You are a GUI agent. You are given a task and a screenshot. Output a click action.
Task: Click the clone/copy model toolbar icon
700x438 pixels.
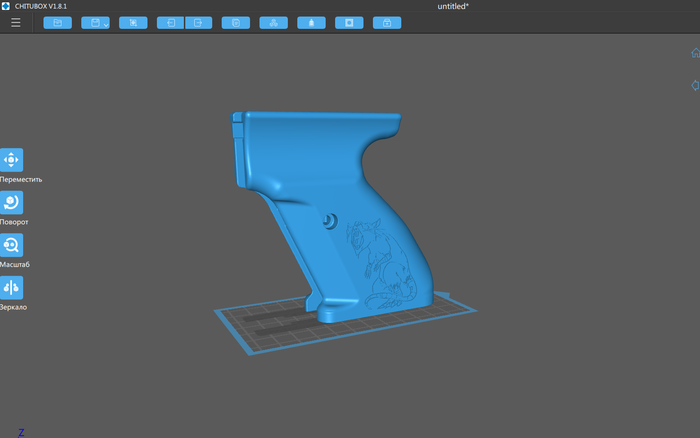pyautogui.click(x=235, y=22)
